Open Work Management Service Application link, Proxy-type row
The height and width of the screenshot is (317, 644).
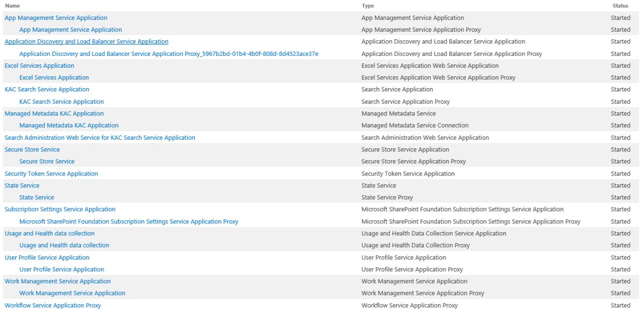(72, 293)
